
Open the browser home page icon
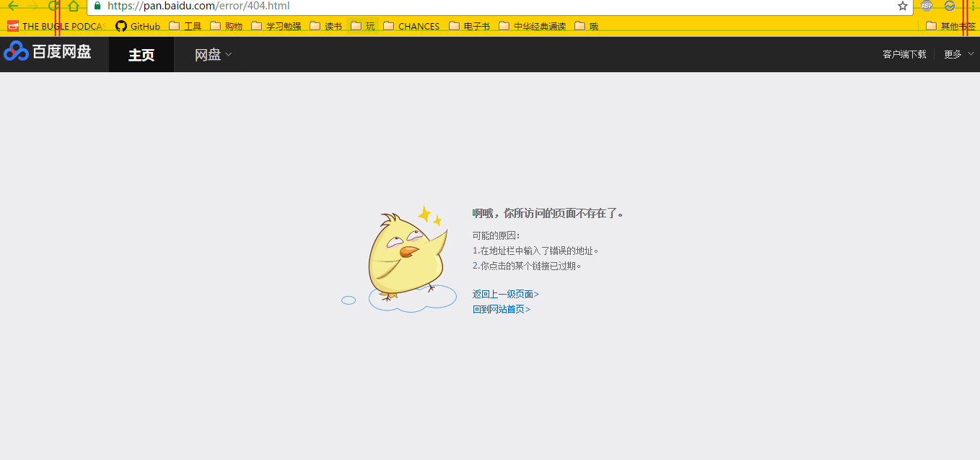coord(74,6)
